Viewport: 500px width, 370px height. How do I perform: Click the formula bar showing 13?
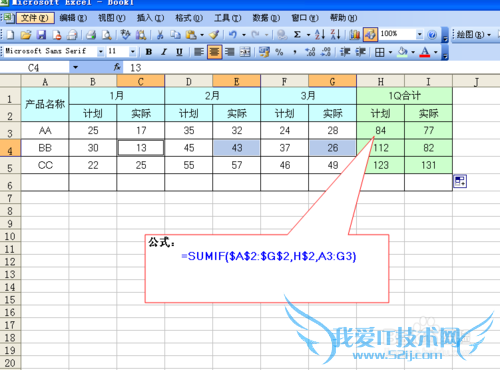coord(310,68)
